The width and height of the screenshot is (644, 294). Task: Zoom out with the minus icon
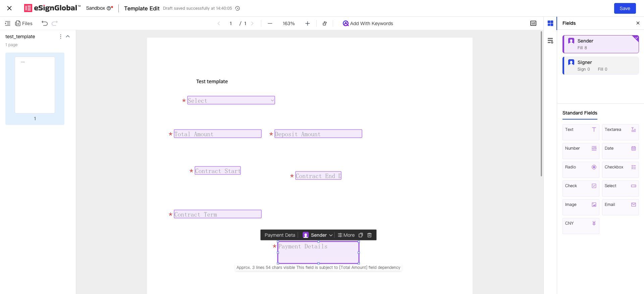(x=270, y=23)
